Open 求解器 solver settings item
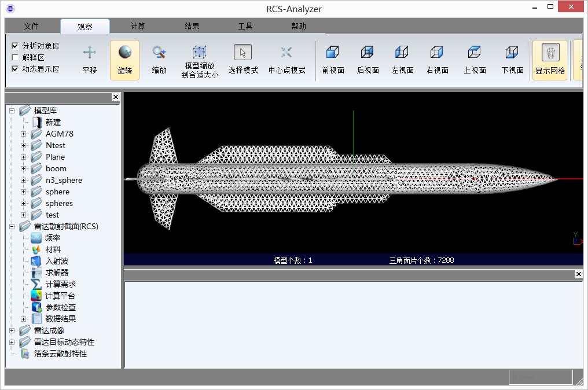 click(x=57, y=273)
